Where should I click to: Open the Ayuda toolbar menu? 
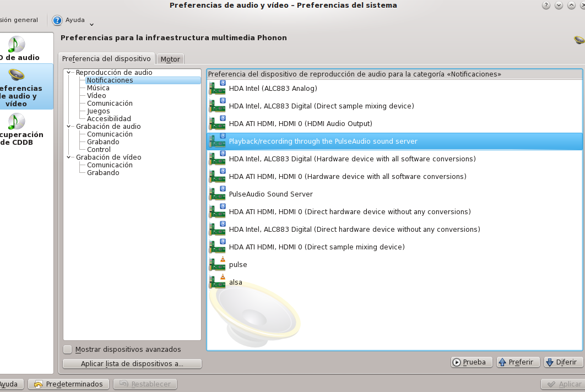(69, 20)
